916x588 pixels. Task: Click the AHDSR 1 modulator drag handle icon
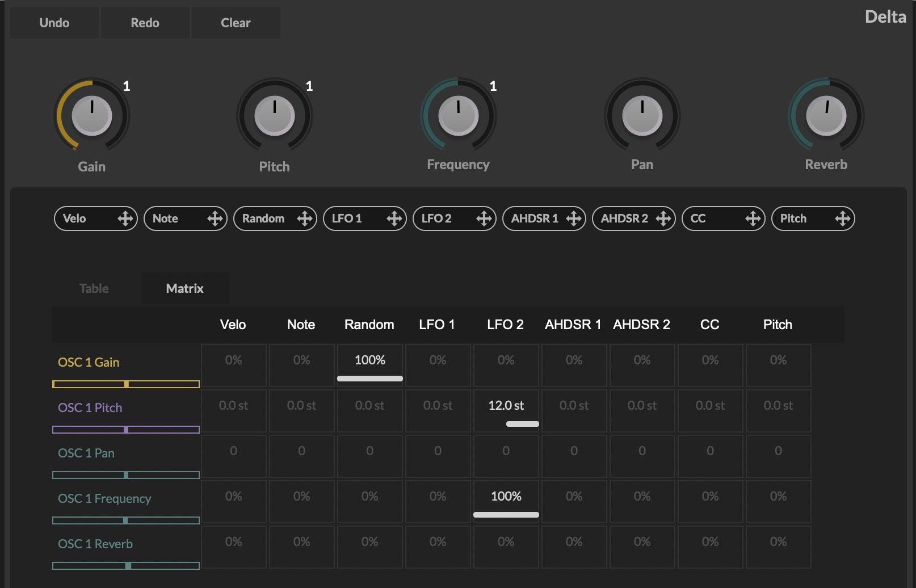click(x=573, y=219)
